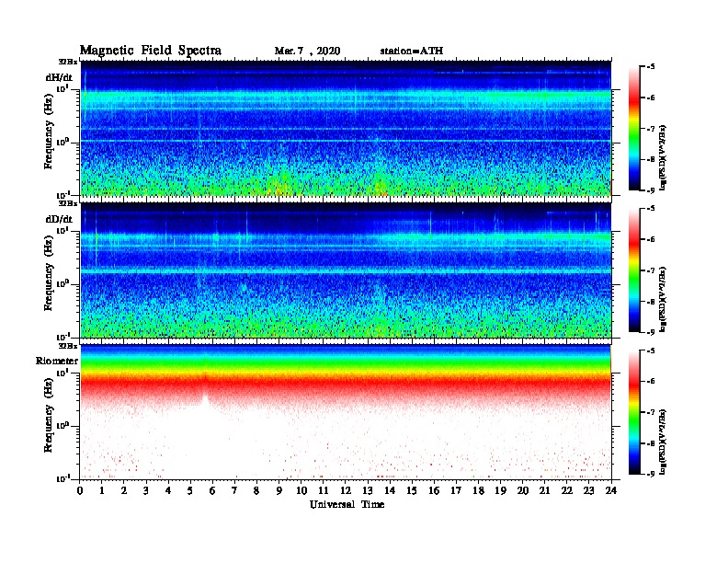Click the "14" hour tick label
Screen dimensions: 728x563
390,491
